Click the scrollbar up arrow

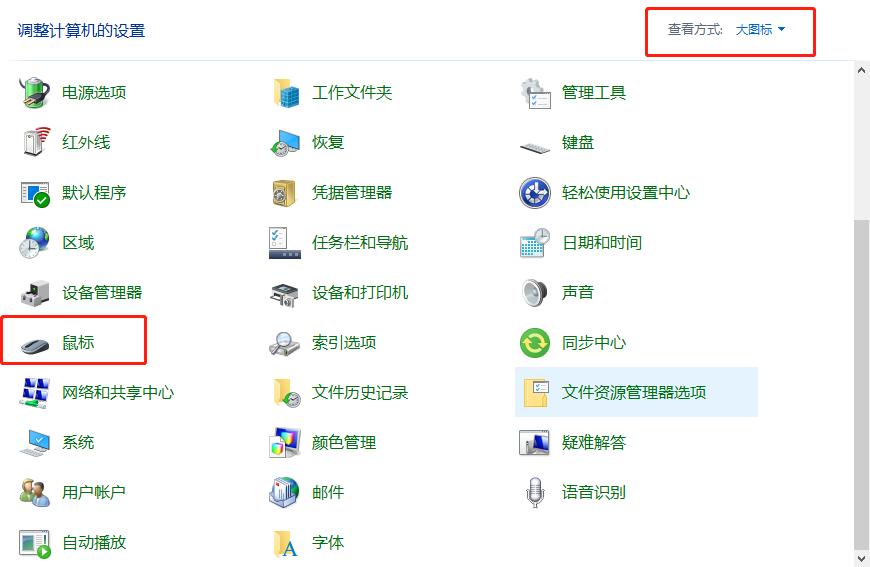(861, 70)
